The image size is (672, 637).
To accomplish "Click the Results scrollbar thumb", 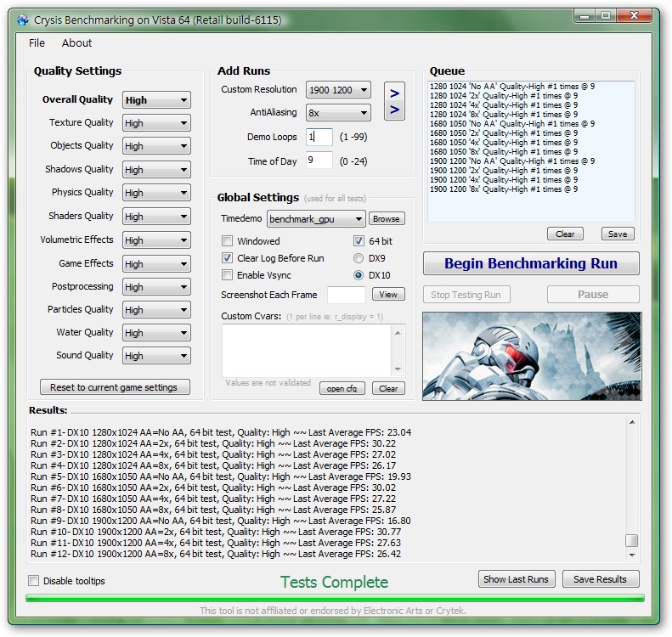I will pos(632,540).
